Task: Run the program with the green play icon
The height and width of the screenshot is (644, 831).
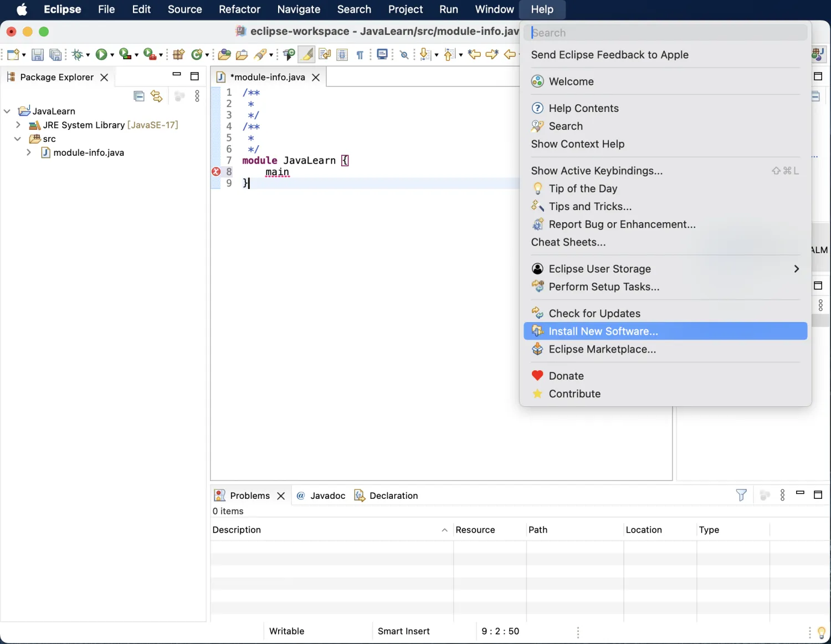Action: coord(101,54)
